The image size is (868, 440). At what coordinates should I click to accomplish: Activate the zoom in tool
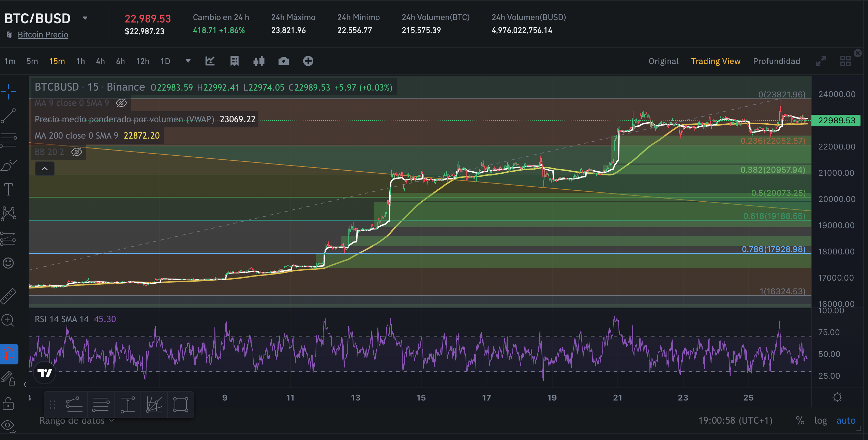point(8,320)
